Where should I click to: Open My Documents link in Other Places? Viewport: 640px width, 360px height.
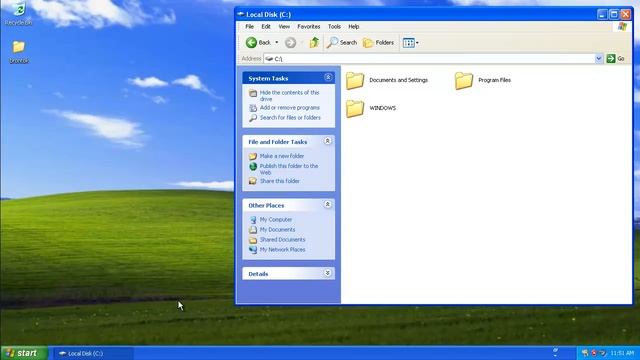click(277, 229)
